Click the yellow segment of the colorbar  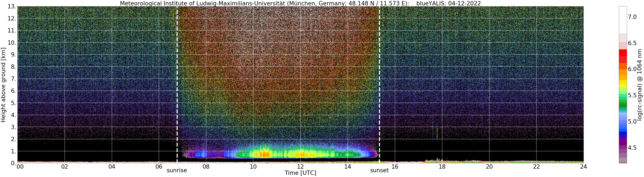click(x=623, y=82)
